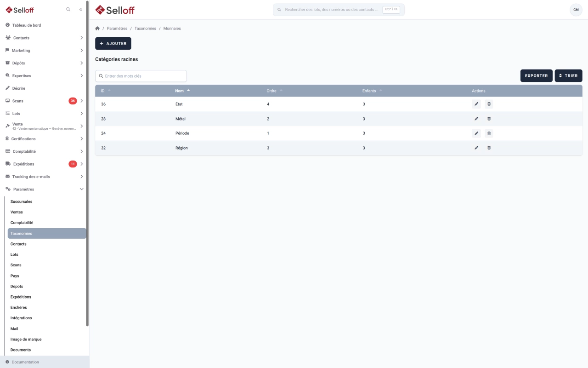The height and width of the screenshot is (368, 588).
Task: Select Image de marque settings item
Action: tap(26, 339)
